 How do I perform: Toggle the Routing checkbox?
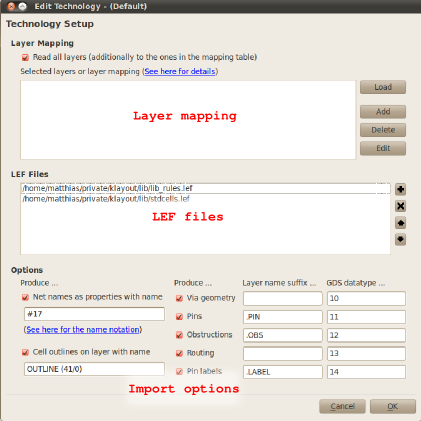click(179, 353)
